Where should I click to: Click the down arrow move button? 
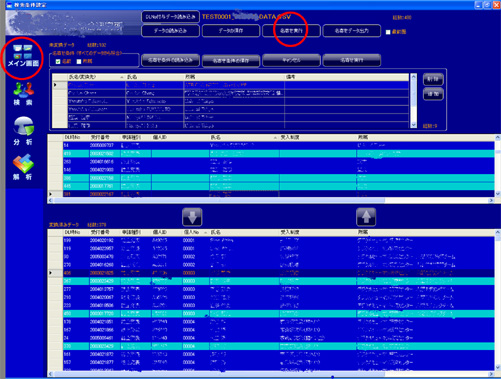192,217
